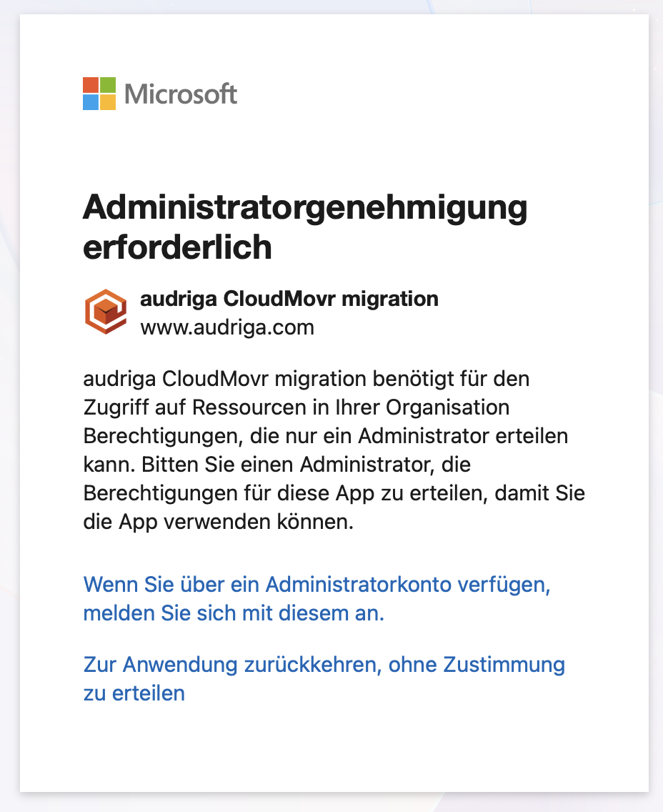The height and width of the screenshot is (812, 663).
Task: Click 'melden Sie sich mit diesem an.' link line
Action: point(234,613)
